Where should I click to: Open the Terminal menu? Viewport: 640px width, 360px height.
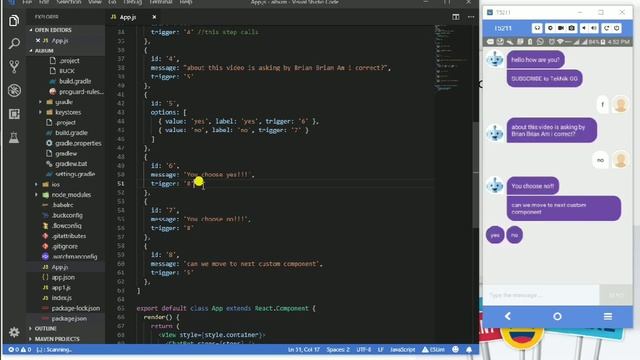(x=160, y=2)
